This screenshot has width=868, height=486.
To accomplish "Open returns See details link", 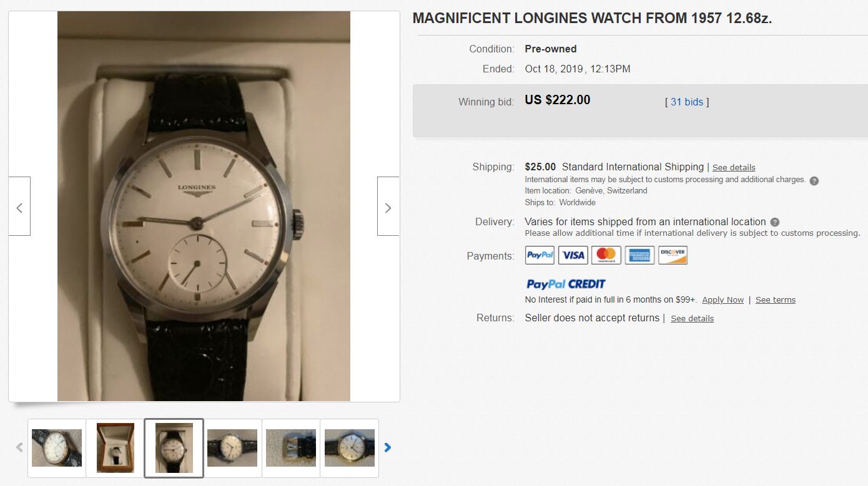I will click(692, 318).
